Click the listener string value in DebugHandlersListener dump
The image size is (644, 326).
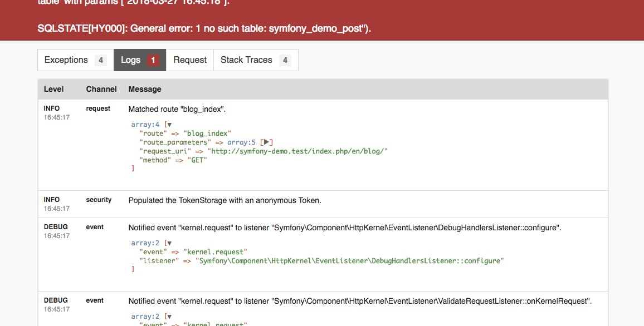[349, 261]
